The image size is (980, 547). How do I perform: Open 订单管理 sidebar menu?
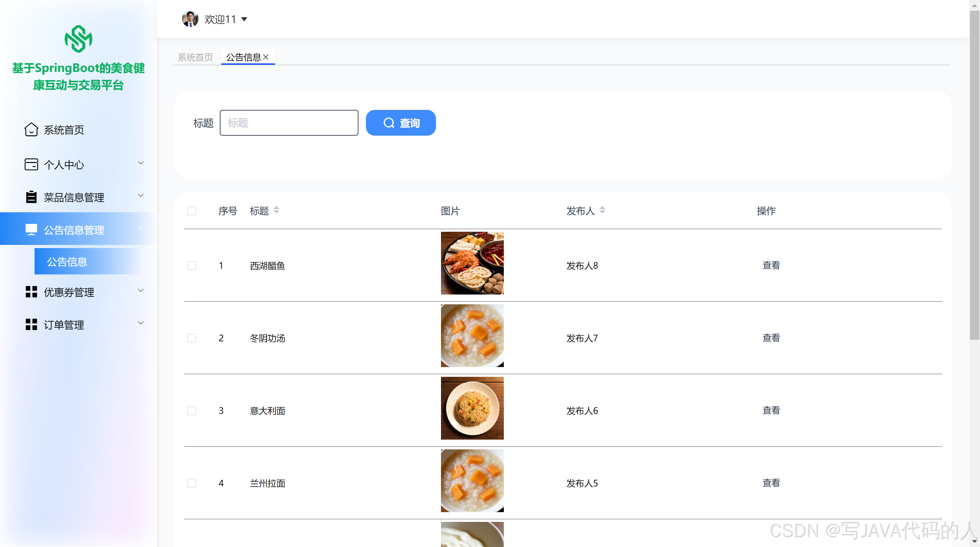pyautogui.click(x=79, y=325)
